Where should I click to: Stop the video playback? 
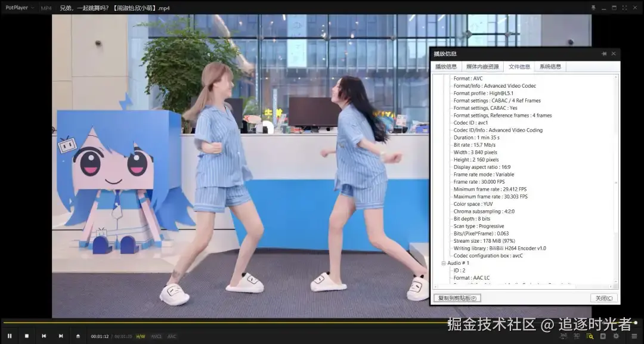click(27, 336)
